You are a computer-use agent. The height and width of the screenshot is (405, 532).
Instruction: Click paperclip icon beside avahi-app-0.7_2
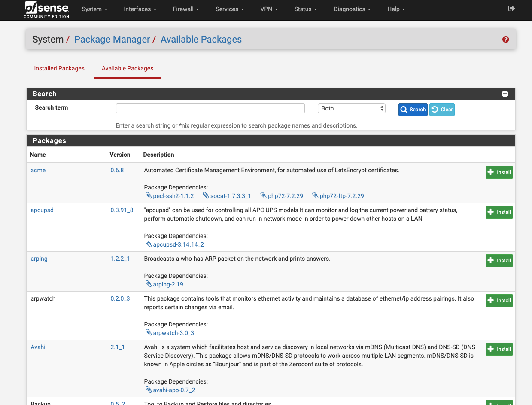[149, 390]
